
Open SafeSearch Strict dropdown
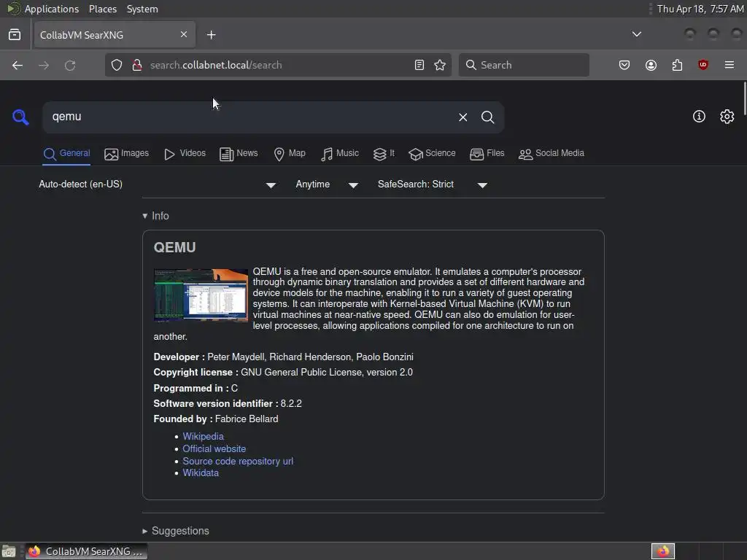pos(433,184)
